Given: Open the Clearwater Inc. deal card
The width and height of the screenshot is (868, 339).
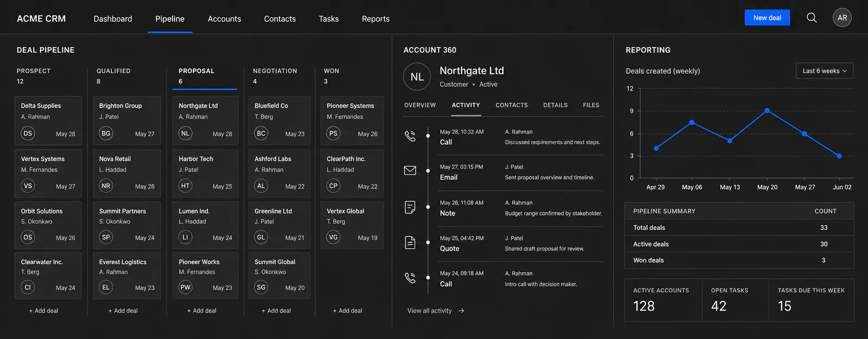Looking at the screenshot, I should tap(48, 275).
